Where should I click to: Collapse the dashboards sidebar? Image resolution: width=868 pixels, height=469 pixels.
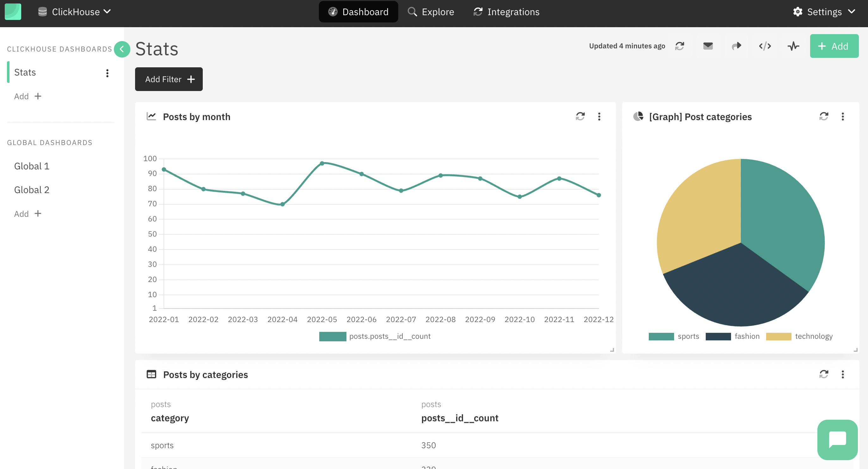click(122, 49)
